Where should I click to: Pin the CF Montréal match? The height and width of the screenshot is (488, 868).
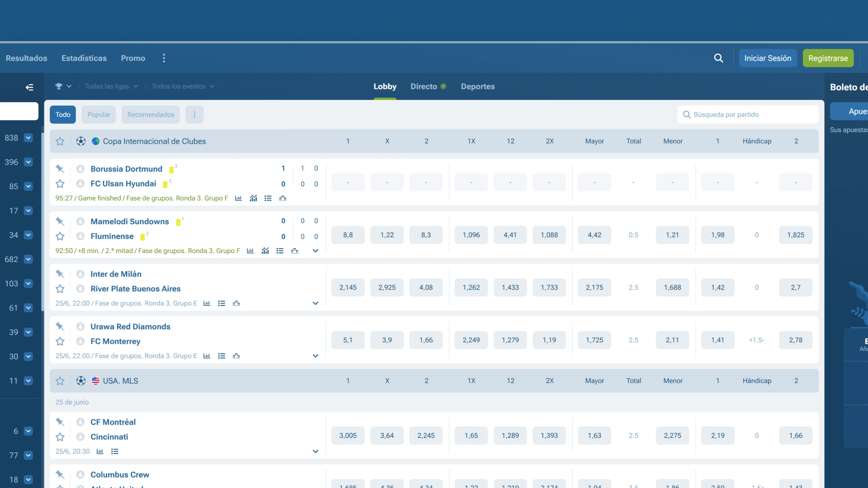(60, 422)
